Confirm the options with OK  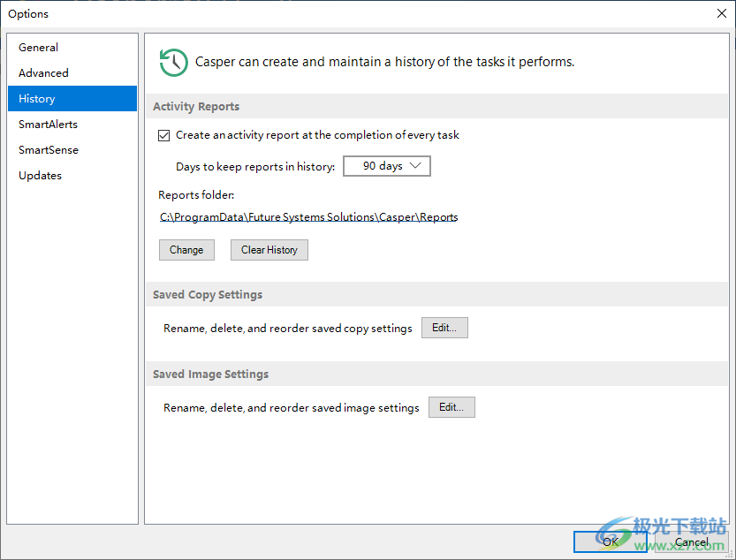tap(610, 541)
